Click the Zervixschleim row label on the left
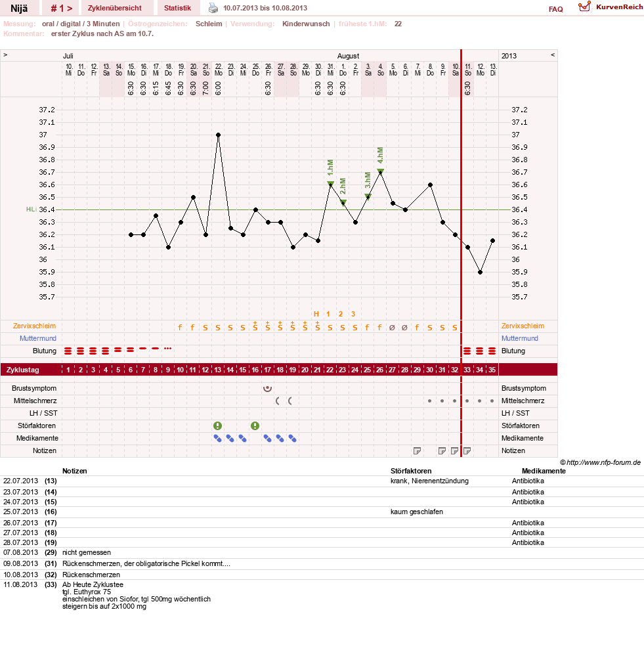644x656 pixels. tap(34, 326)
